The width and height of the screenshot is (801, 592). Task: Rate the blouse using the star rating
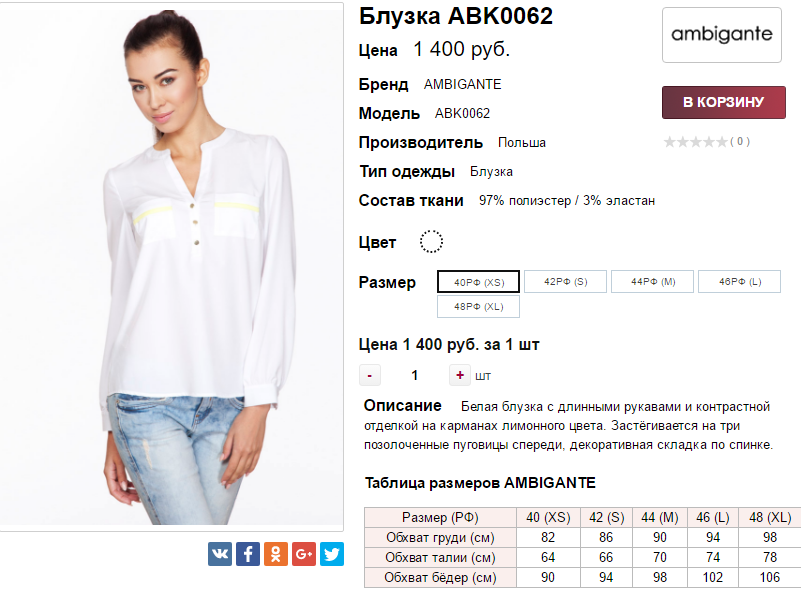click(x=695, y=141)
